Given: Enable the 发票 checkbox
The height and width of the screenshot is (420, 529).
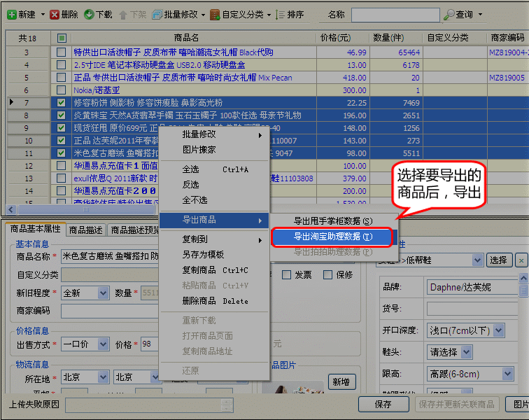Looking at the screenshot, I should (286, 275).
